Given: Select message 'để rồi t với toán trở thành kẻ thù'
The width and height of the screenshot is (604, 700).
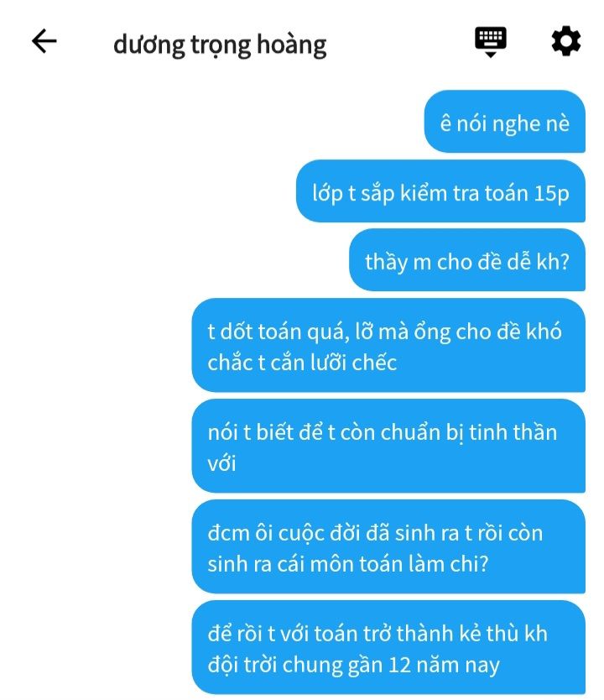Looking at the screenshot, I should [x=388, y=648].
